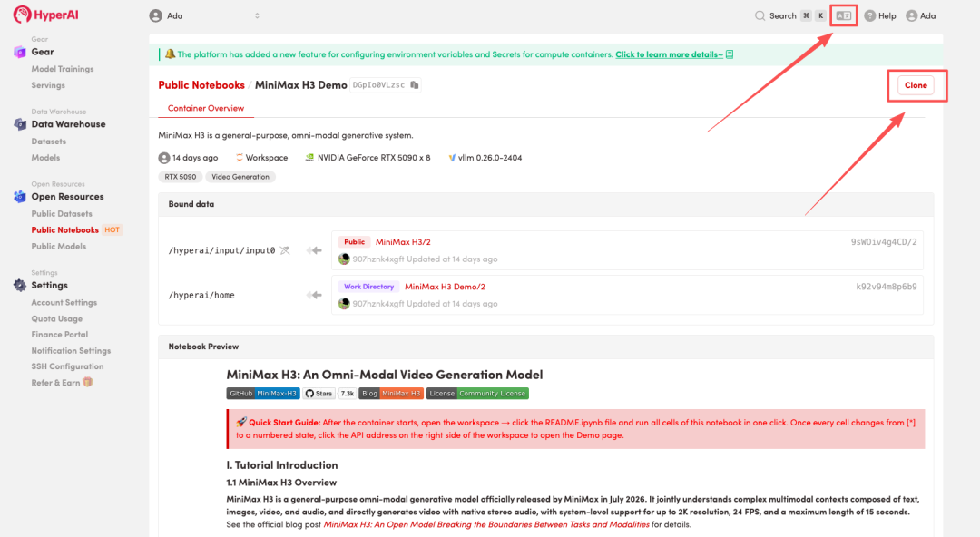Click the avatar of MiniMax H3 Demo/2 author
This screenshot has height=537, width=980.
(x=344, y=304)
